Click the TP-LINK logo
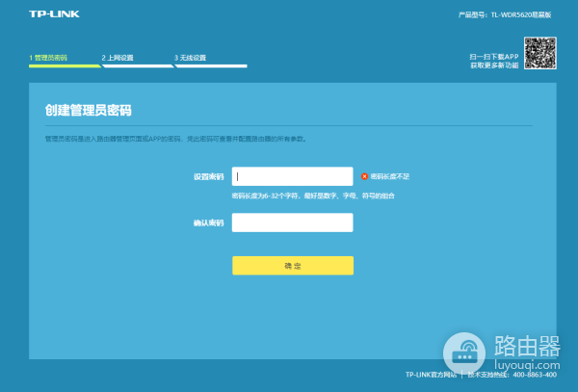This screenshot has width=578, height=392. (46, 15)
